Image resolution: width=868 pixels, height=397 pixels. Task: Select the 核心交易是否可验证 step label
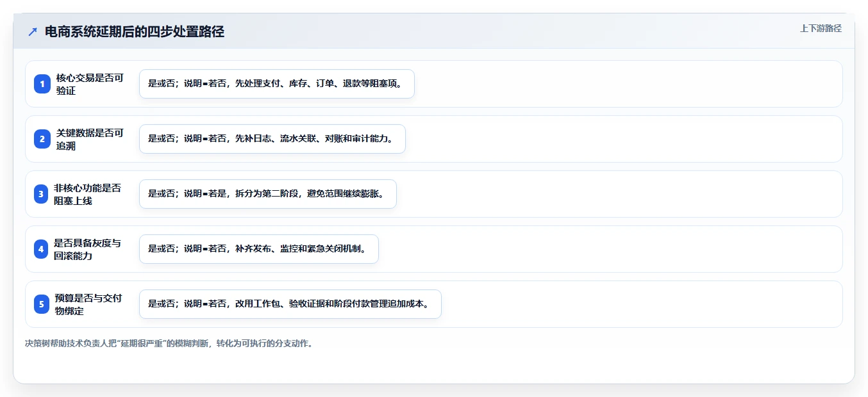tap(90, 84)
